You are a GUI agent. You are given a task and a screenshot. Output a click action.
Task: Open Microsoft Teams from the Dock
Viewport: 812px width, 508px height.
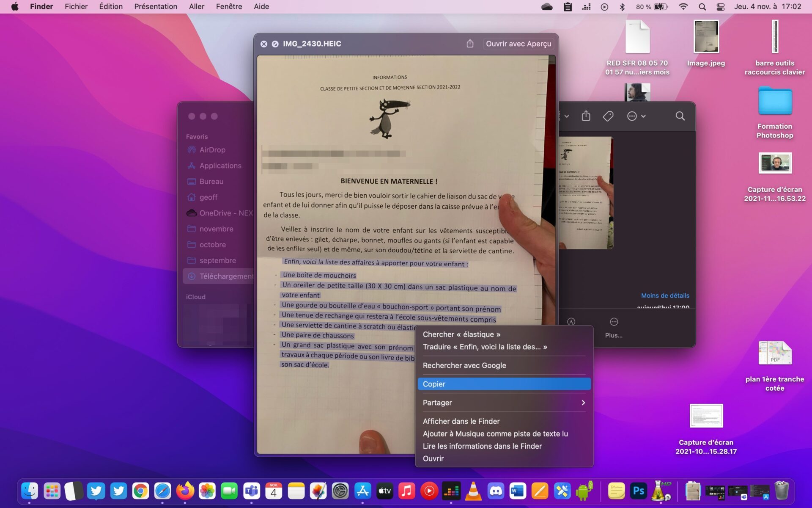(252, 491)
